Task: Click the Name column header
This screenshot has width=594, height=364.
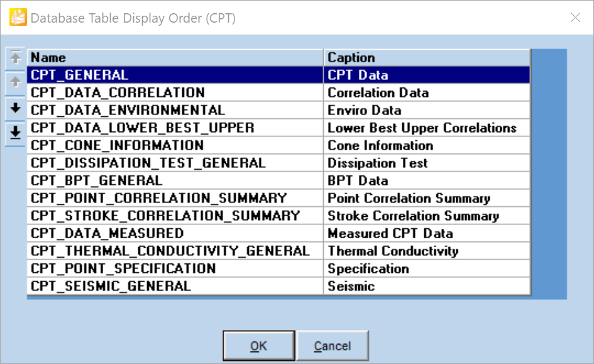Action: [x=175, y=57]
